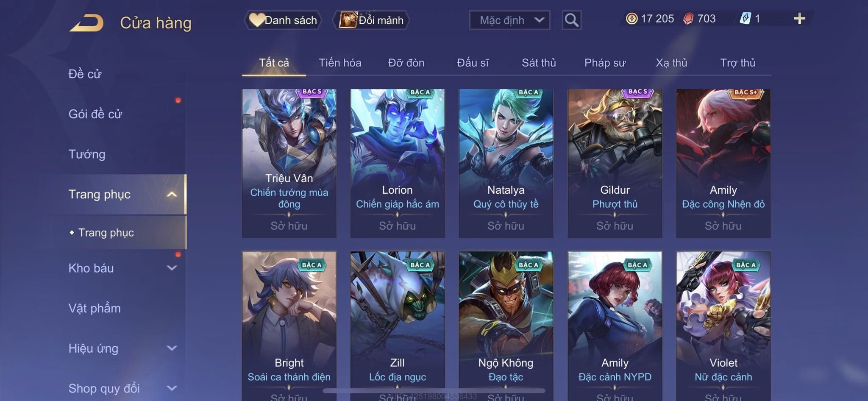868x401 pixels.
Task: Expand the Kho báu sidebar section
Action: (x=172, y=268)
